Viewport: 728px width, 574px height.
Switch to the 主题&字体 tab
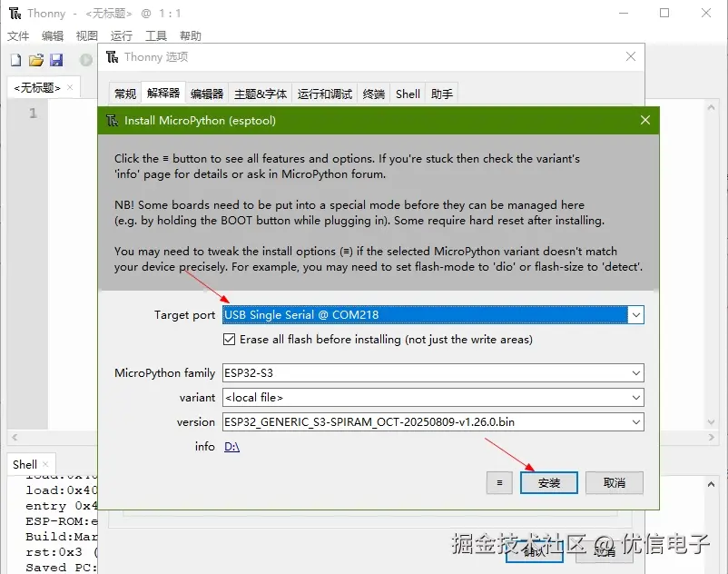[x=261, y=94]
